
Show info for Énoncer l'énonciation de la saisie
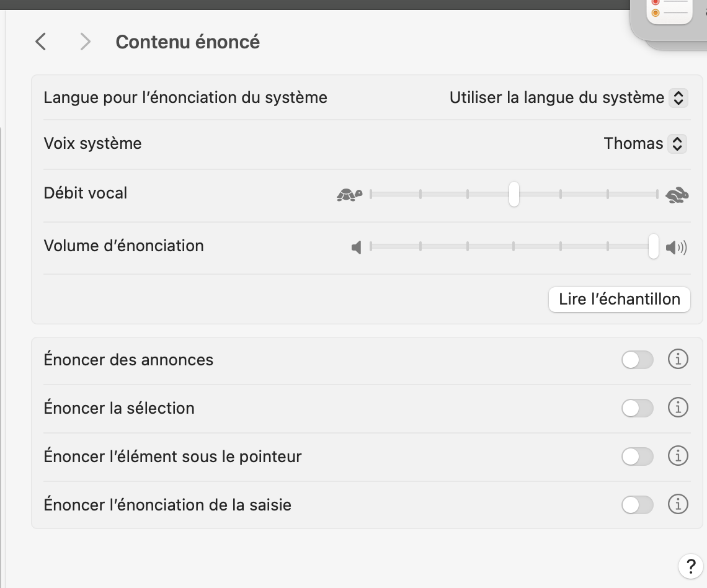pos(678,505)
